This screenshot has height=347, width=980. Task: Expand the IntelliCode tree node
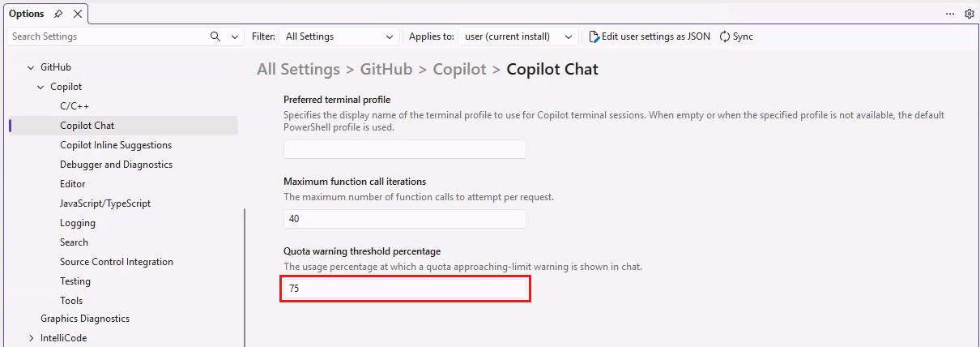(32, 338)
